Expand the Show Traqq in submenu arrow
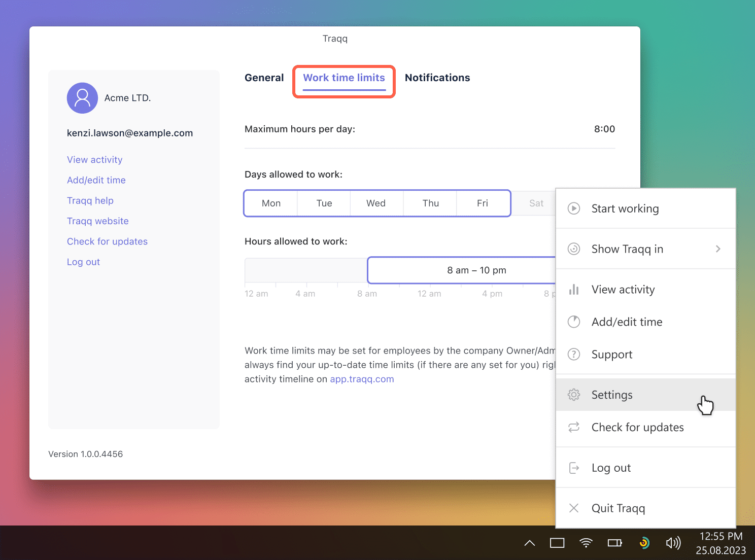The height and width of the screenshot is (560, 755). pyautogui.click(x=718, y=249)
